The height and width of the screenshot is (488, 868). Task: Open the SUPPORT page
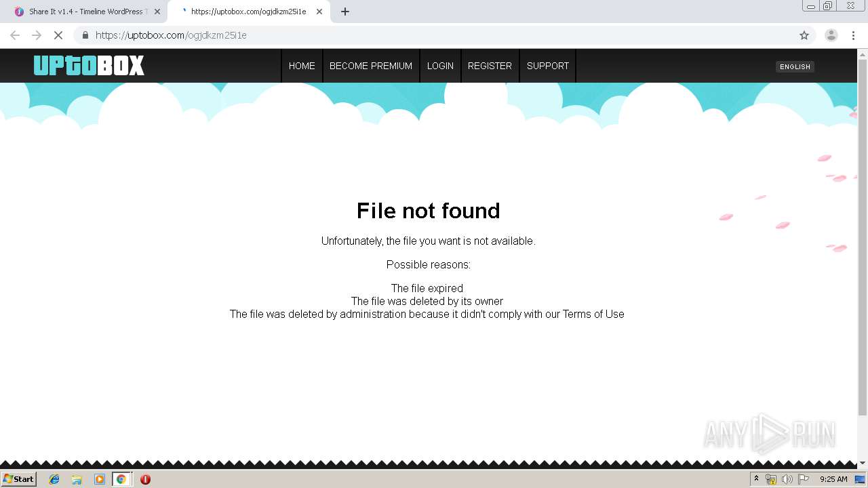pos(548,66)
